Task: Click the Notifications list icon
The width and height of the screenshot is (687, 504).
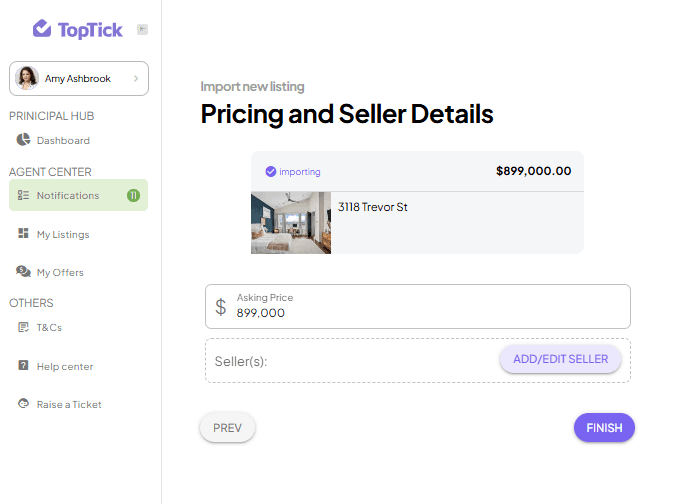Action: pos(23,195)
